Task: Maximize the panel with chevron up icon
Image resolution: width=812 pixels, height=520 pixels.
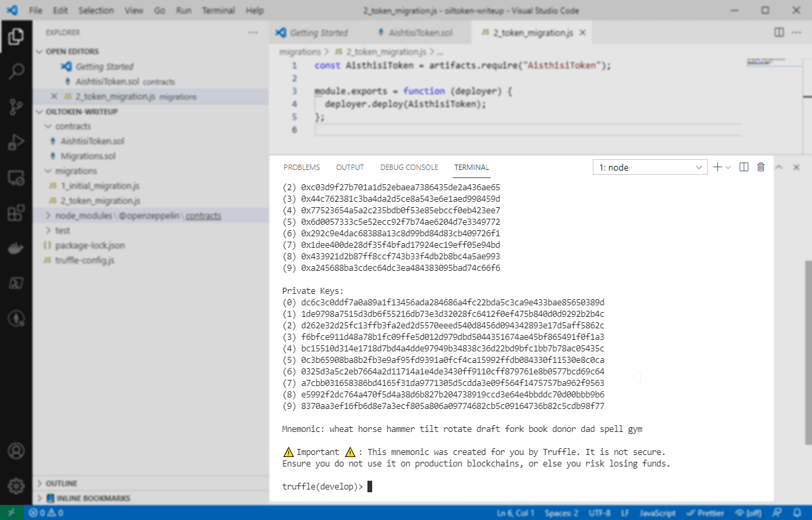Action: point(778,167)
